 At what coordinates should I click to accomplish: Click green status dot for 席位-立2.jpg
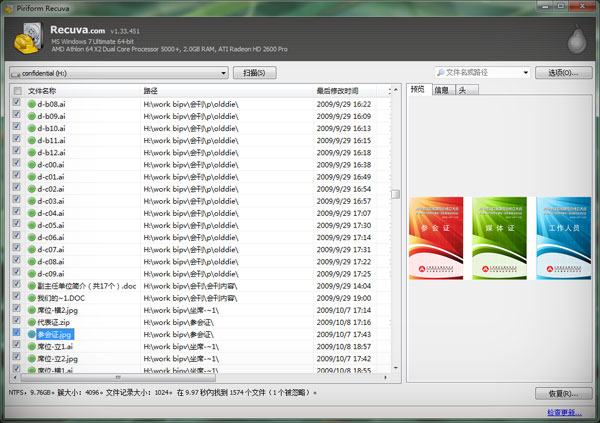point(32,359)
